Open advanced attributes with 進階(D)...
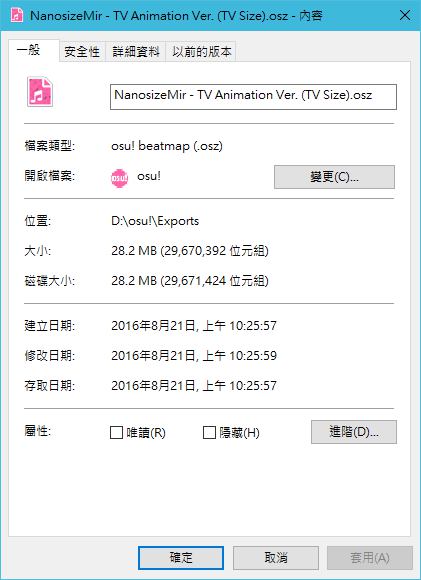Screen dimensions: 421x580 click(x=354, y=432)
